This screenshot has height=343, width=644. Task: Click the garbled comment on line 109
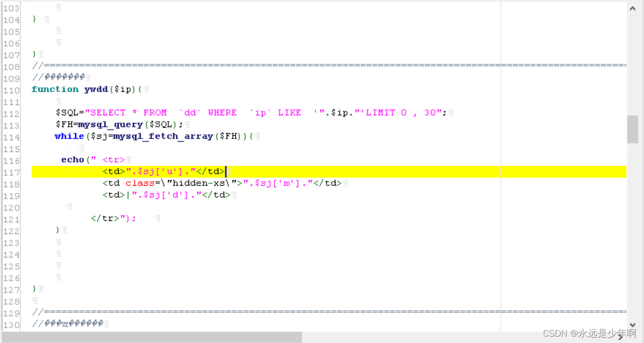[59, 78]
